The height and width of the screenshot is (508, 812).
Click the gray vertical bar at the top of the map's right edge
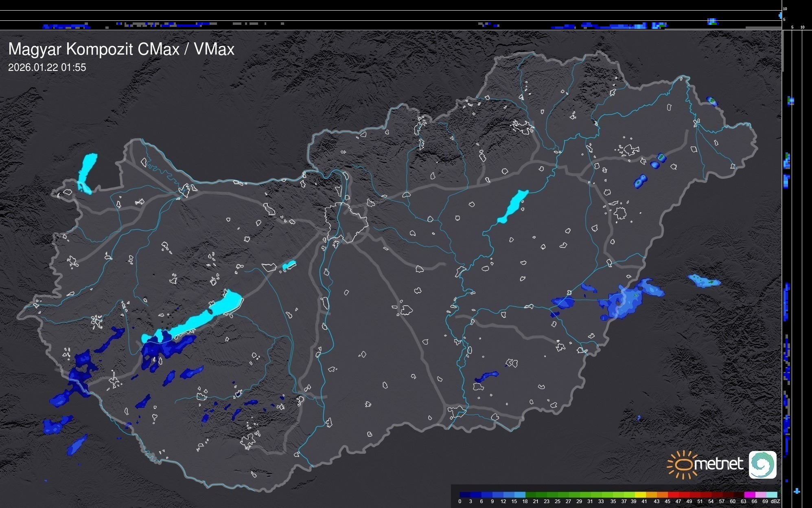782,51
